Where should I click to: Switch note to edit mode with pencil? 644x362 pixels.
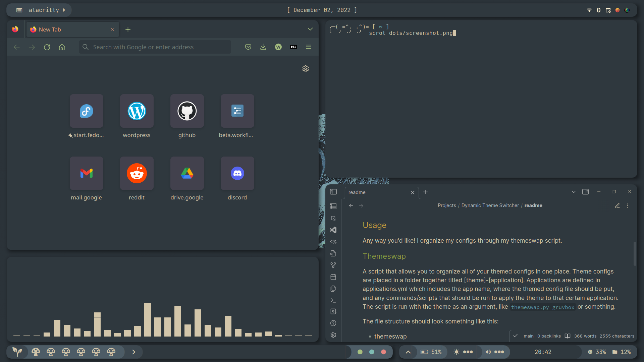[x=617, y=205]
